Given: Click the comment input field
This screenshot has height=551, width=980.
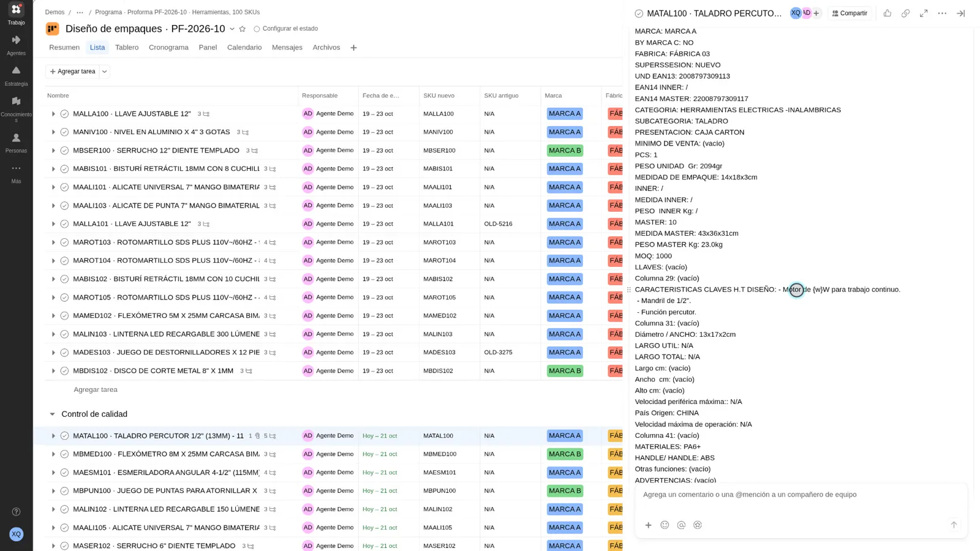Looking at the screenshot, I should (801, 495).
